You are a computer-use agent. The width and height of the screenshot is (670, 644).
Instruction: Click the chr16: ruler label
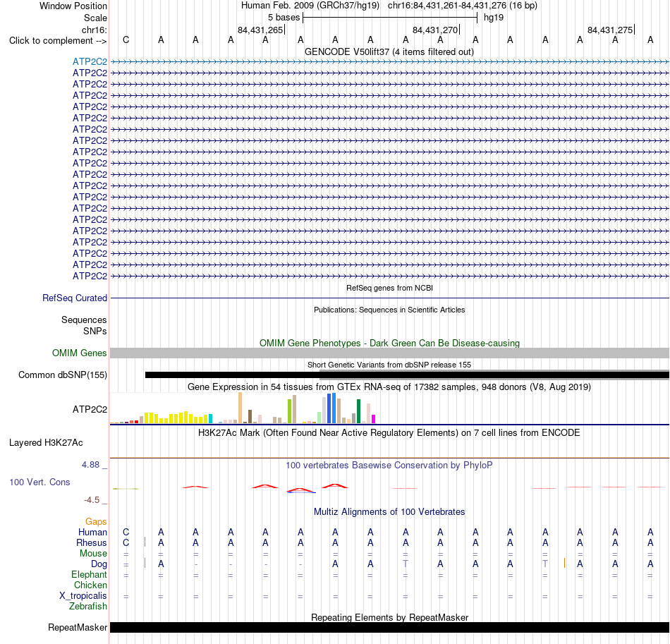pyautogui.click(x=95, y=30)
